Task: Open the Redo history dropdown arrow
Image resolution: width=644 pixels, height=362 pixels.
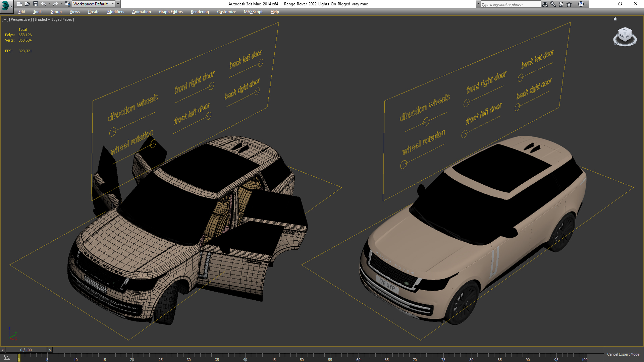Action: pyautogui.click(x=61, y=4)
